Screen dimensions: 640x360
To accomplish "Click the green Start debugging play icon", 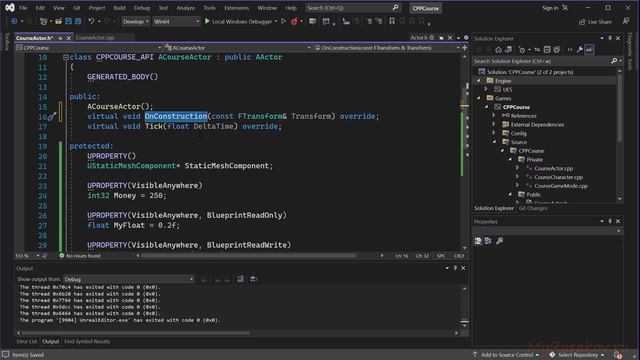I will (207, 21).
